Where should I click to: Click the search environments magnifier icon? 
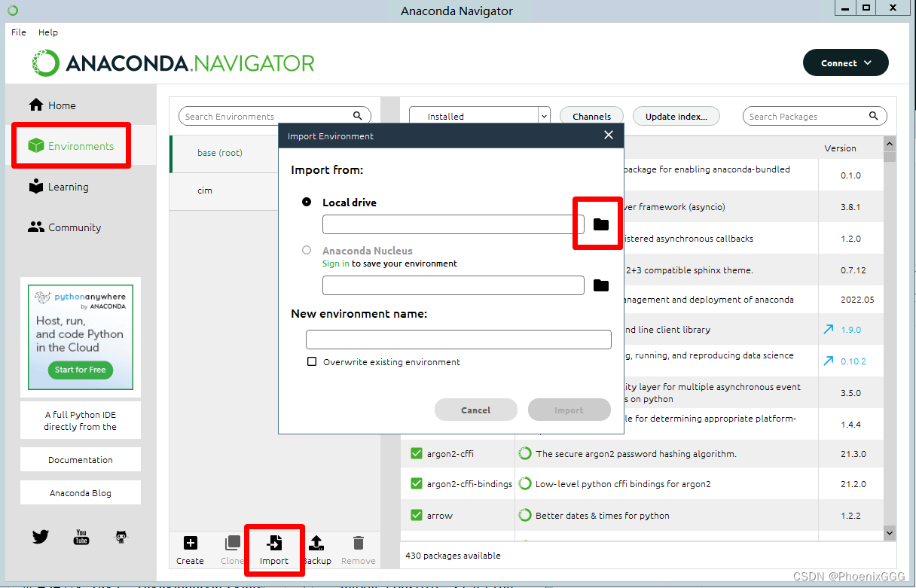(x=358, y=116)
